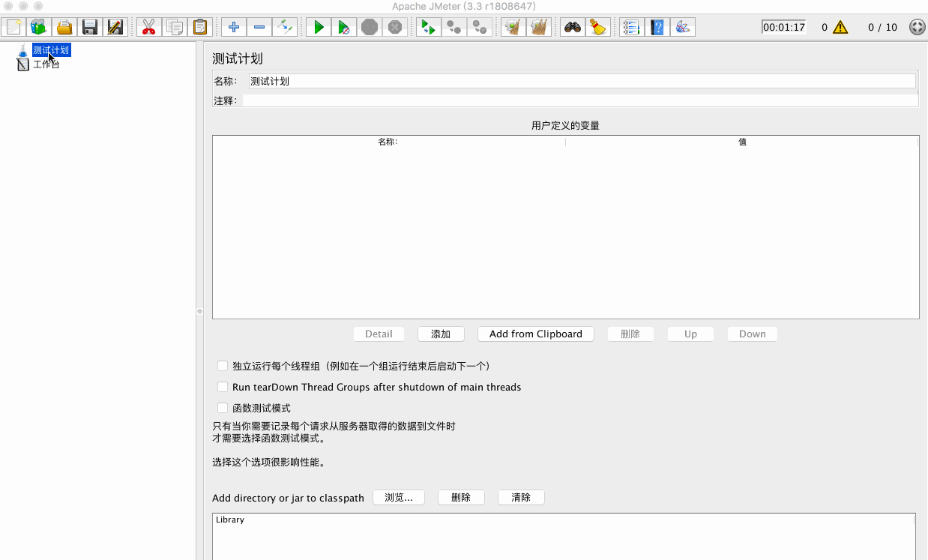The image size is (928, 560).
Task: Enable 函数测试模式 checkbox
Action: point(223,408)
